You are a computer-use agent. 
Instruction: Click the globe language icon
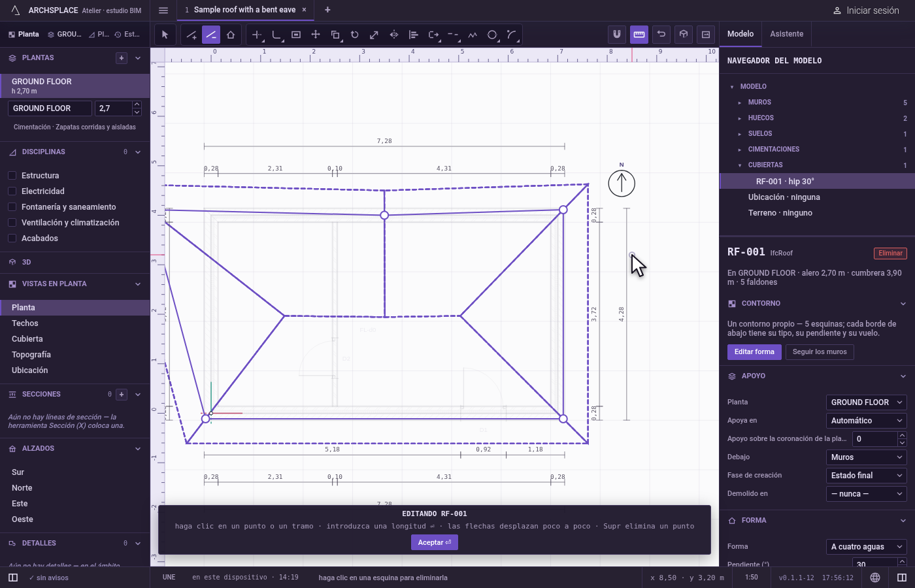pos(875,578)
